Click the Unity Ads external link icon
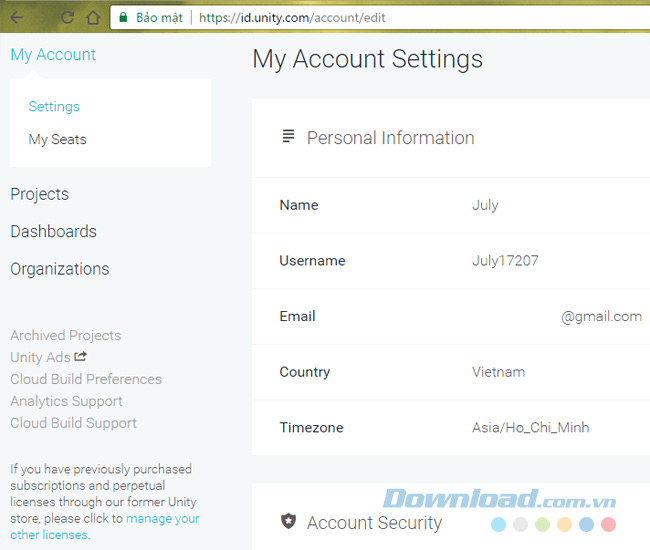 [81, 356]
